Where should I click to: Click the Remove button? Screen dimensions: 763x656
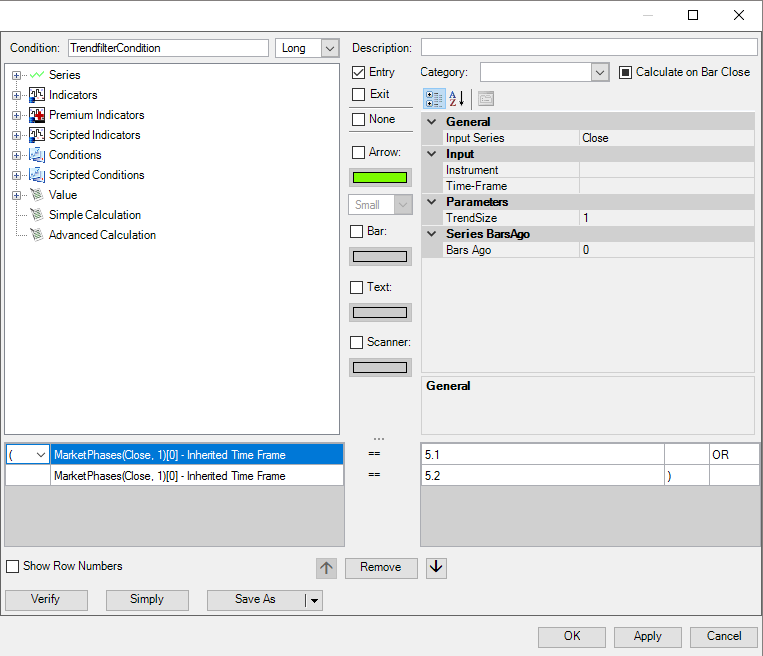tap(380, 568)
